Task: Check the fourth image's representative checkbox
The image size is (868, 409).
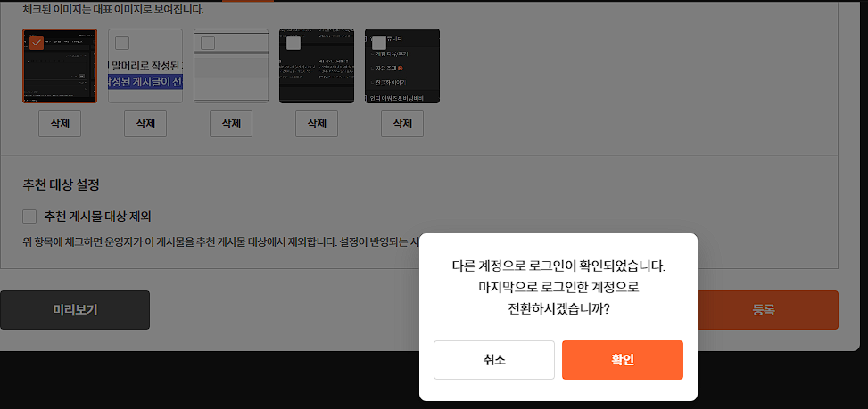Action: pos(293,43)
